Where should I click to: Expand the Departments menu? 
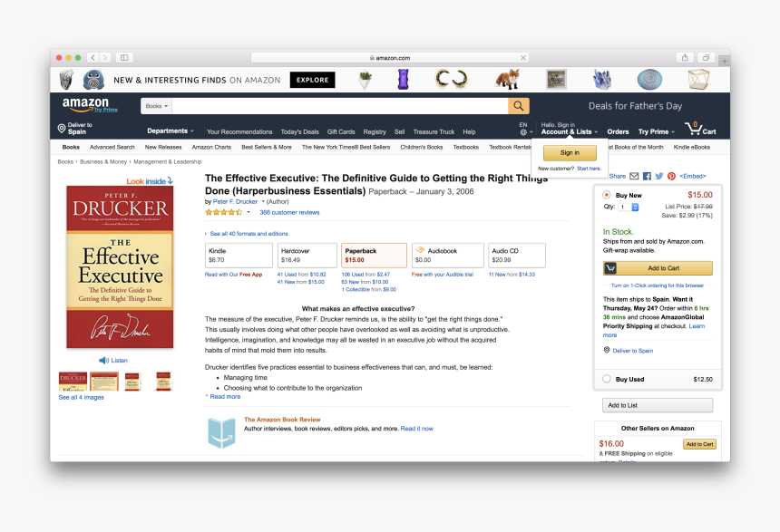coord(171,131)
